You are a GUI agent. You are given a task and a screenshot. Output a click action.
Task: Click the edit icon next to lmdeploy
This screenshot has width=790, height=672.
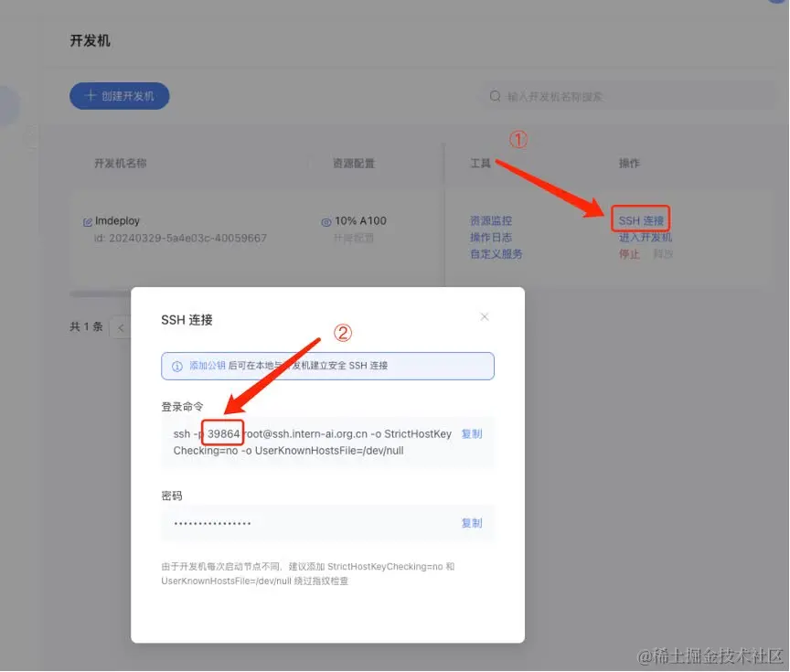click(88, 221)
